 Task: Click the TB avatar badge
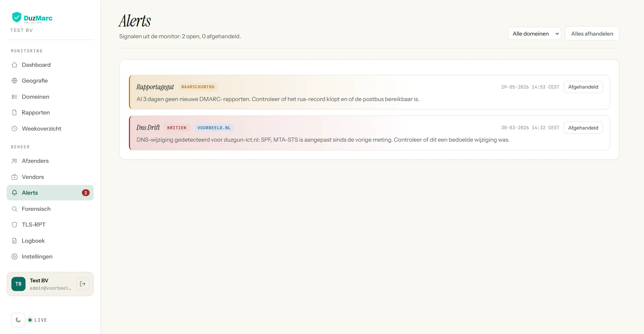tap(18, 284)
